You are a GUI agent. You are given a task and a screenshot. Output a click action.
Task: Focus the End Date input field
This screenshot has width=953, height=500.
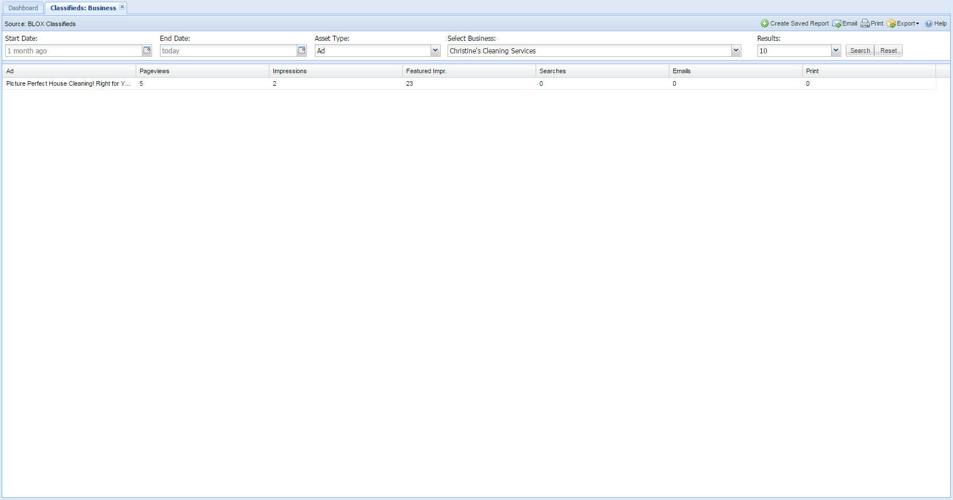point(227,51)
